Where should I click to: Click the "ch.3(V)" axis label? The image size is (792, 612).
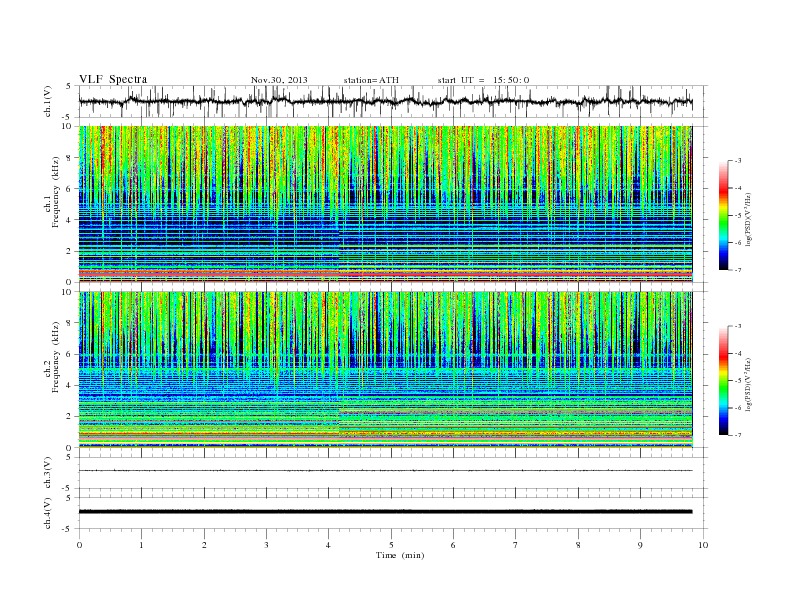pyautogui.click(x=48, y=473)
